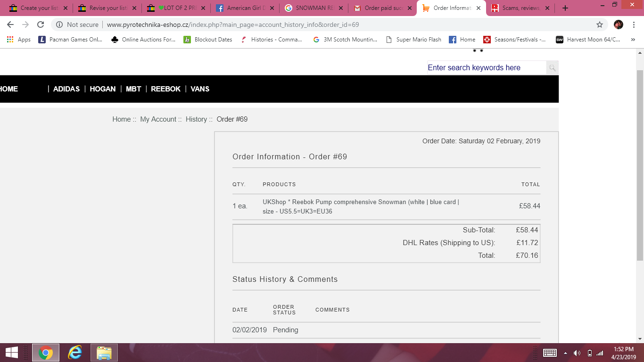Switch to Order paid Gmail tab
This screenshot has height=362, width=644.
point(383,8)
